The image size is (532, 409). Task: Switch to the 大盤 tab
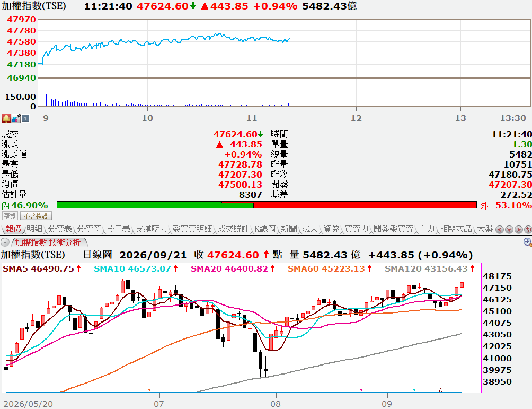(485, 229)
